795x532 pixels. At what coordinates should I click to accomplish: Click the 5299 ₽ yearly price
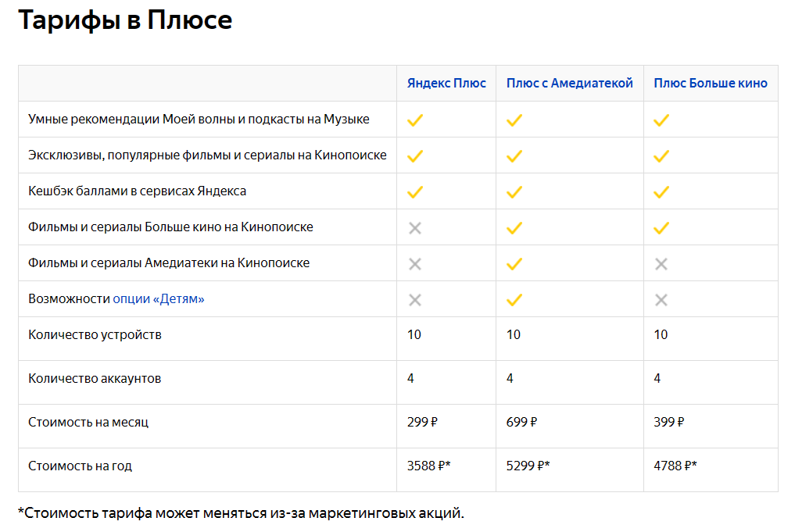click(528, 466)
